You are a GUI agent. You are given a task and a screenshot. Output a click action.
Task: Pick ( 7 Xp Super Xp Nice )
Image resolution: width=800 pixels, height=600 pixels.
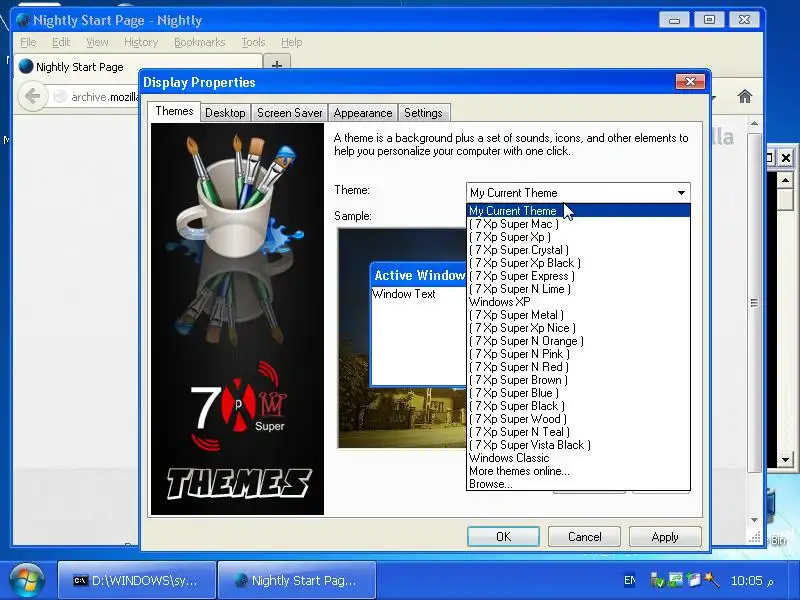point(578,328)
